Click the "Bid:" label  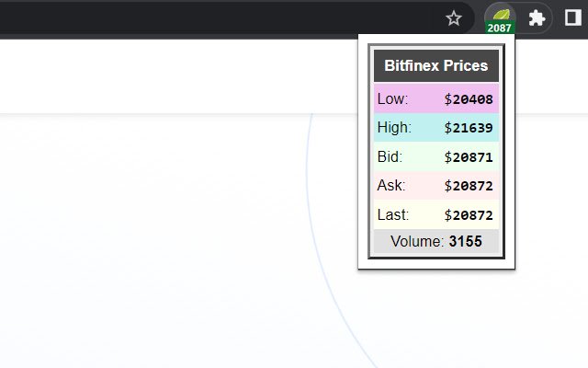(x=390, y=157)
